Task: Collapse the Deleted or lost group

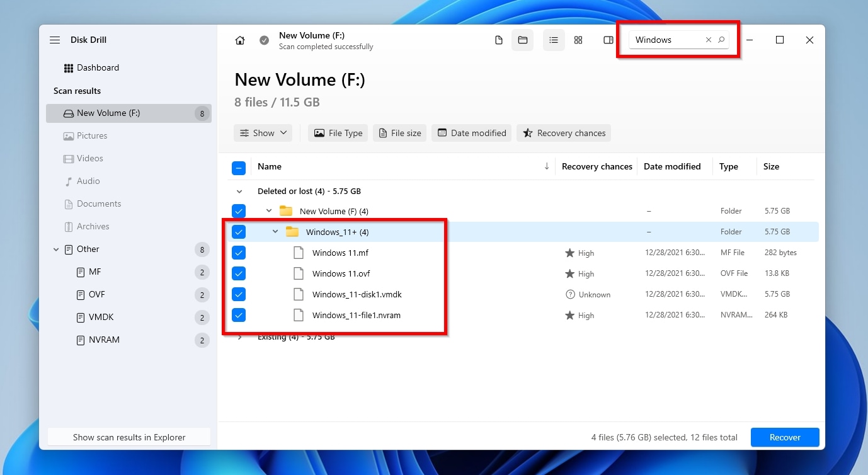Action: click(239, 191)
